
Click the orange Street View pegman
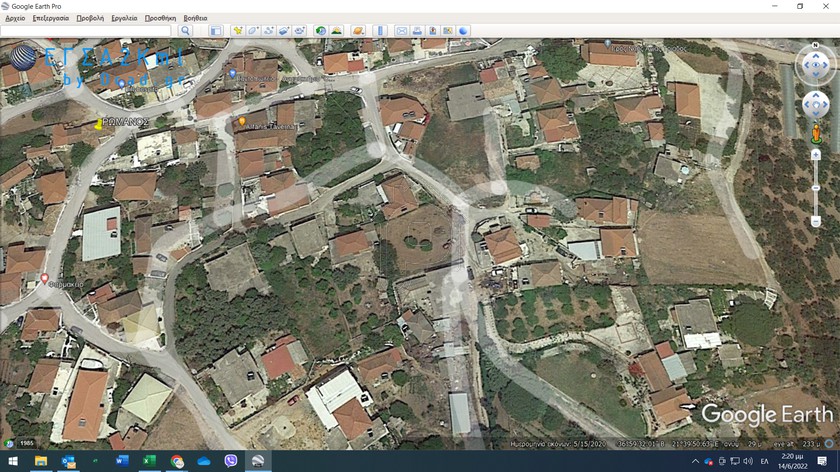pyautogui.click(x=816, y=134)
